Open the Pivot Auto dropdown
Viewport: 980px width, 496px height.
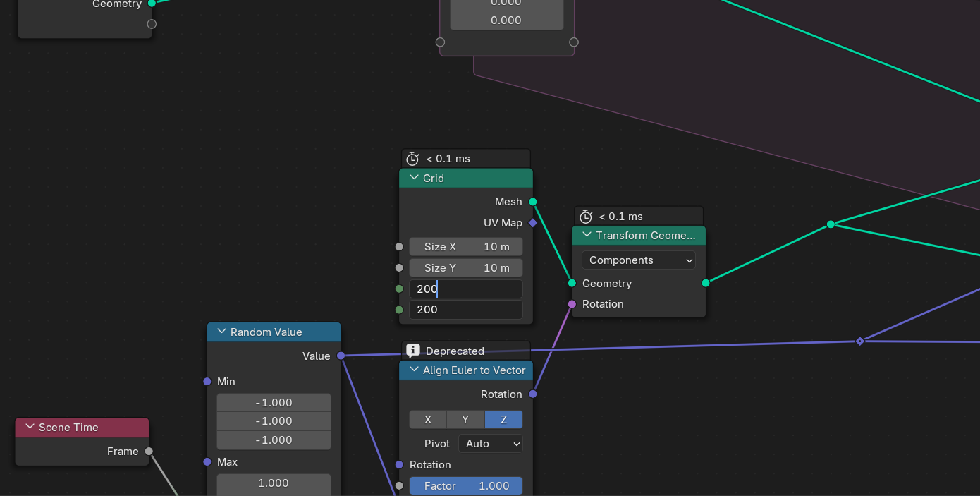click(491, 444)
